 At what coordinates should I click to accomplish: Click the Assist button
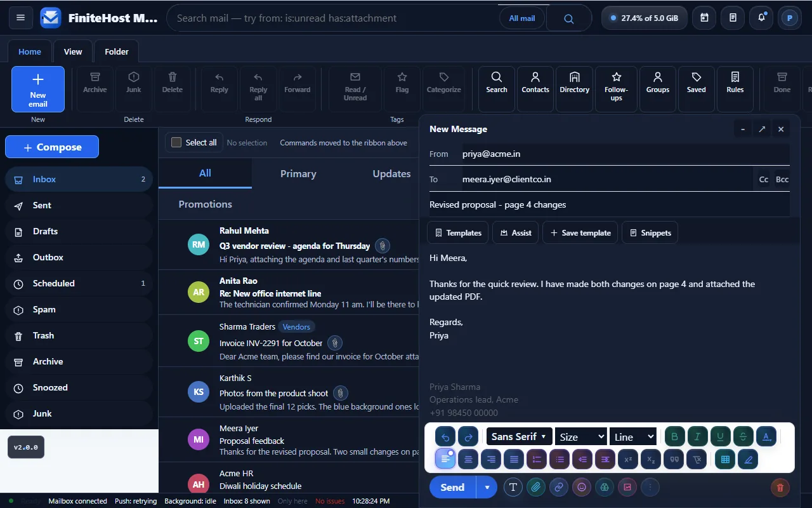click(516, 233)
